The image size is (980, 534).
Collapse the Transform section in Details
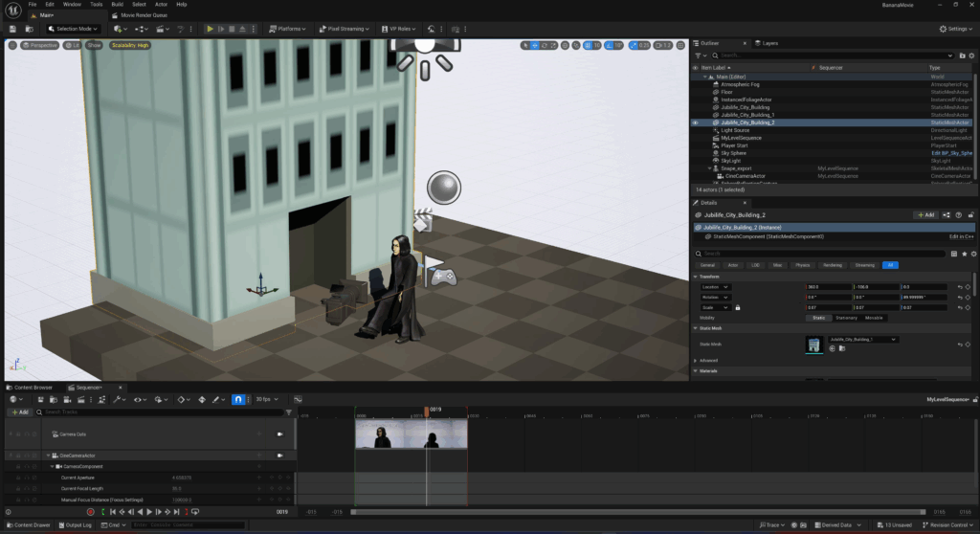click(x=697, y=277)
